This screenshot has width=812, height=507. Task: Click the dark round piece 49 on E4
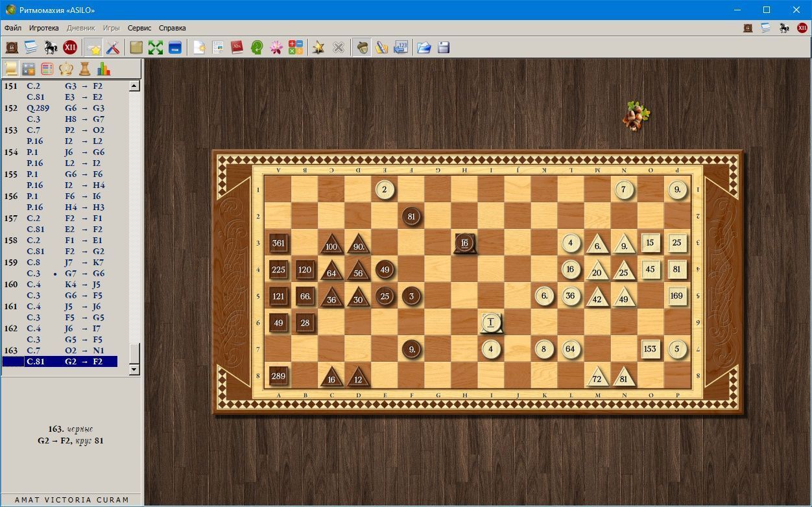[x=385, y=269]
